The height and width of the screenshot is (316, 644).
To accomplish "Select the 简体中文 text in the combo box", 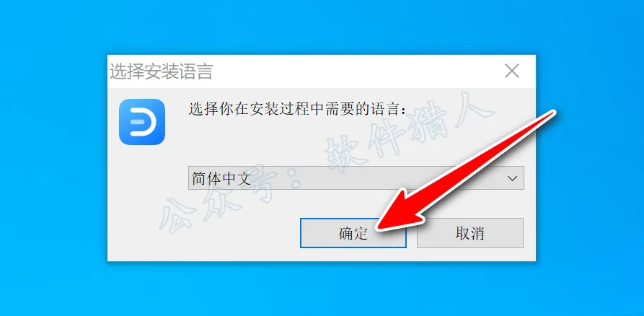I will (221, 178).
